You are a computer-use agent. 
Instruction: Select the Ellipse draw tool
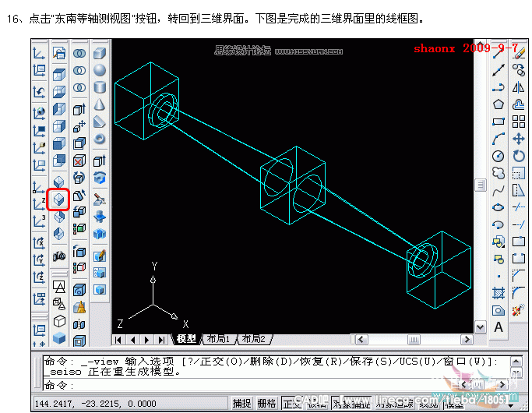(x=498, y=207)
